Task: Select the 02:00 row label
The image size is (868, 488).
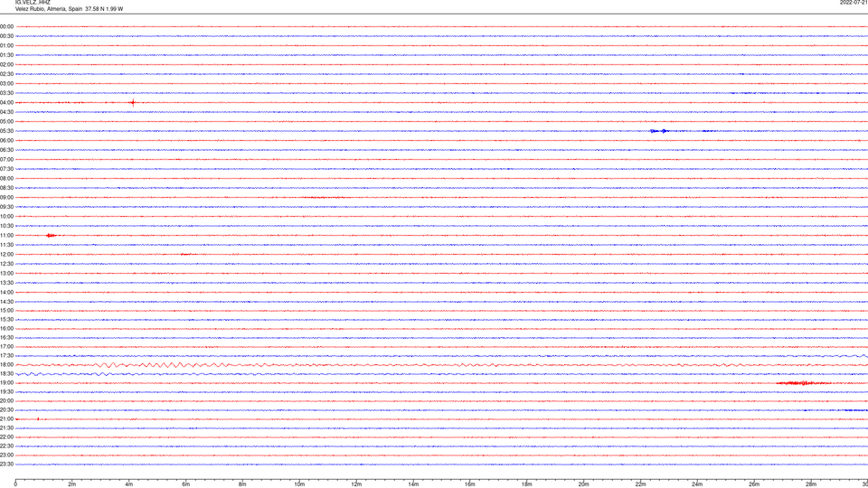Action: pos(6,65)
